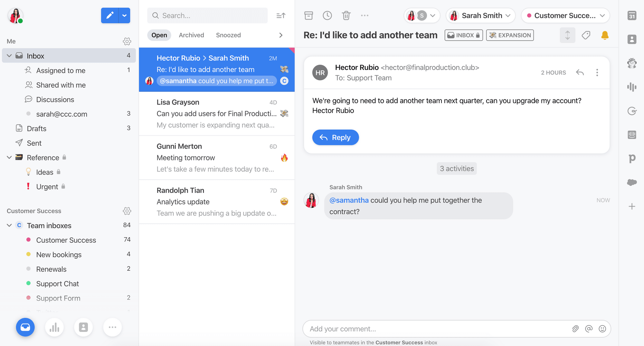
Task: Open the Lisa Grayson conversation
Action: pyautogui.click(x=217, y=114)
